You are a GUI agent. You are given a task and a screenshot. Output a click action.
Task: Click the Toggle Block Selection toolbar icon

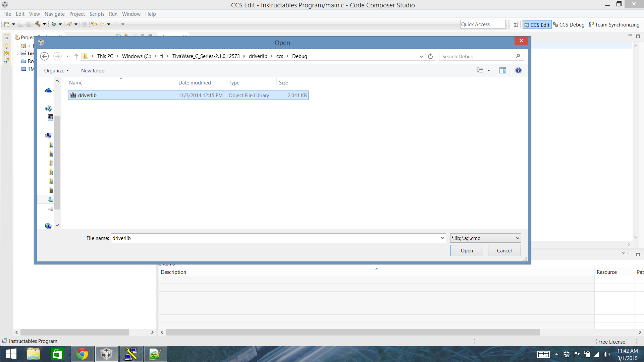(x=85, y=24)
